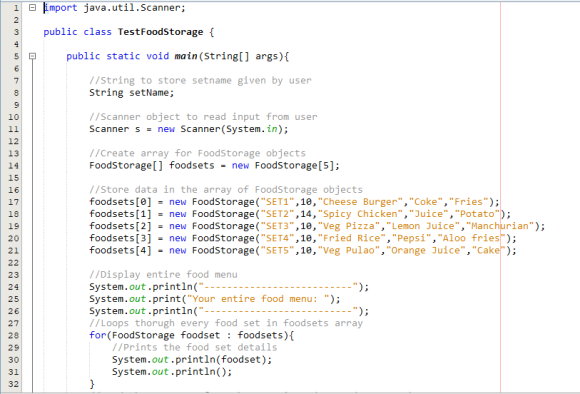Click println(foodset) statement

[192, 360]
